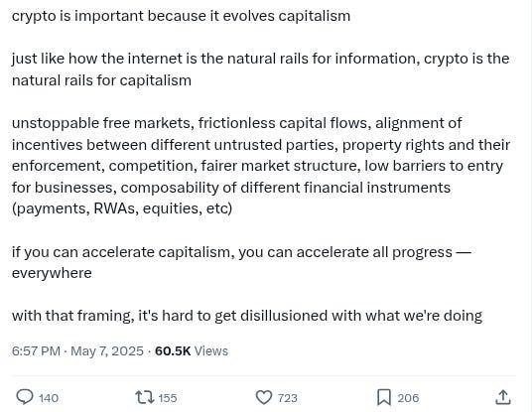
Task: Click the line 'crypto is important because it evolves capitalism'
Action: click(181, 16)
